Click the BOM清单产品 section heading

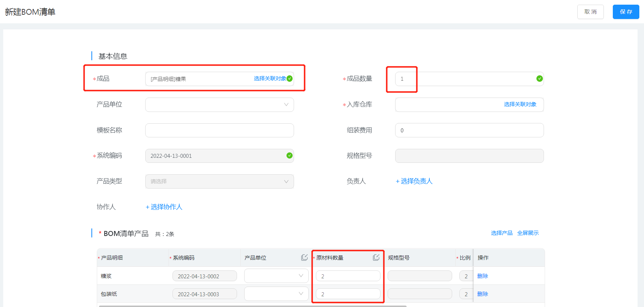pyautogui.click(x=126, y=233)
